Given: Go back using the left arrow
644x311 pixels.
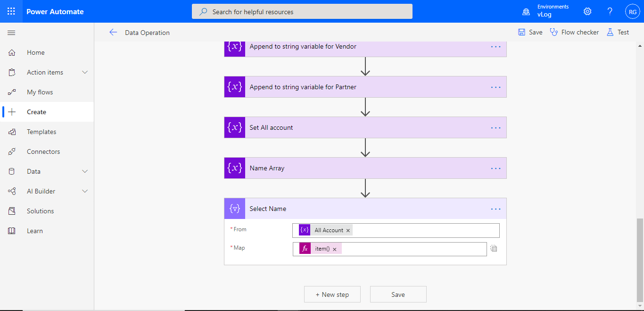Looking at the screenshot, I should [x=113, y=32].
